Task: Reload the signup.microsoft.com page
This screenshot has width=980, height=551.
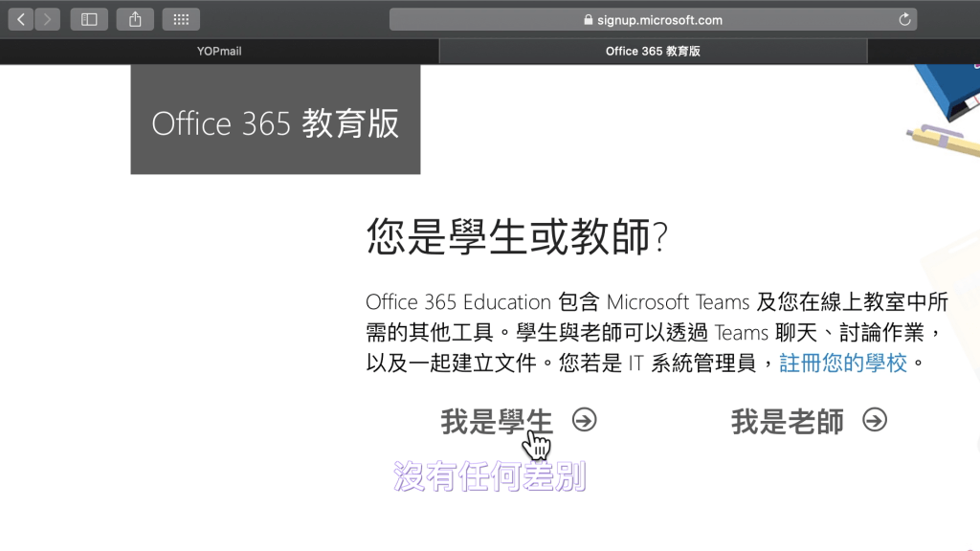Action: [x=904, y=19]
